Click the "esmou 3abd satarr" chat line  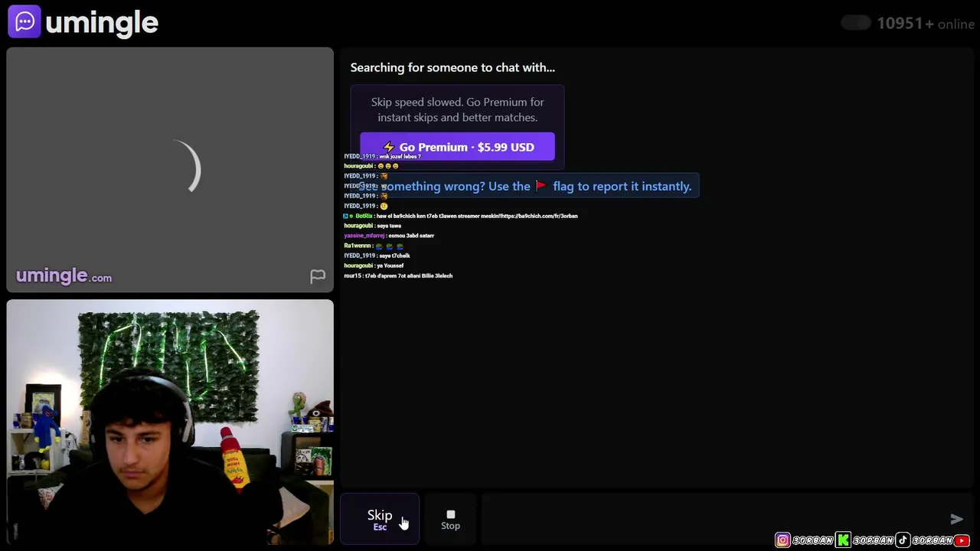point(389,236)
